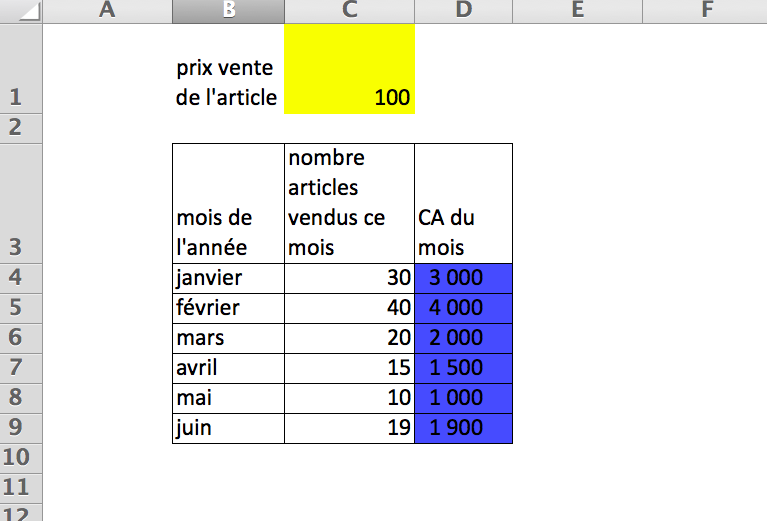Image resolution: width=767 pixels, height=521 pixels.
Task: Select row 3 header
Action: point(21,204)
